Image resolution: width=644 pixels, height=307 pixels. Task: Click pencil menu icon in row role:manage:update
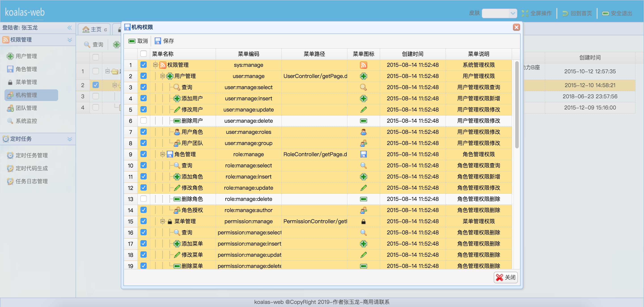pyautogui.click(x=364, y=188)
